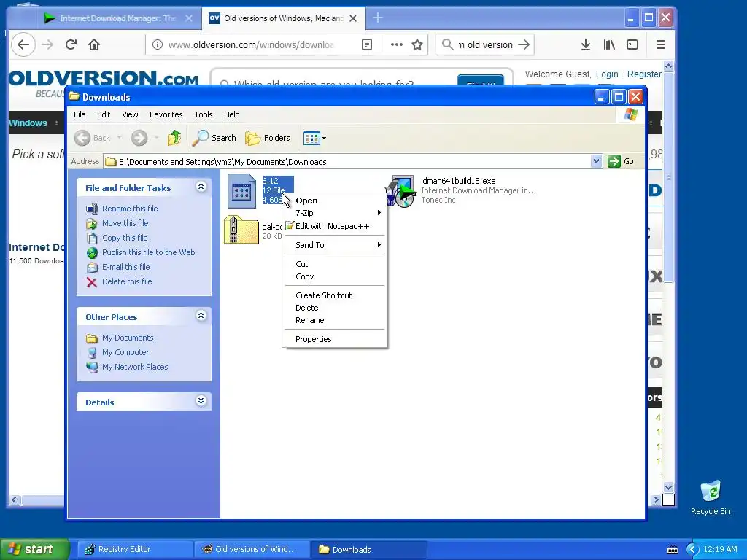Open the File menu in Downloads window
Image resolution: width=747 pixels, height=560 pixels.
click(x=80, y=114)
